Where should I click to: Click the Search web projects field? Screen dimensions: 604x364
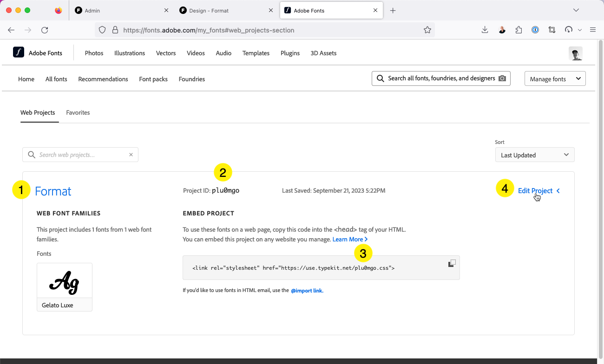[80, 155]
